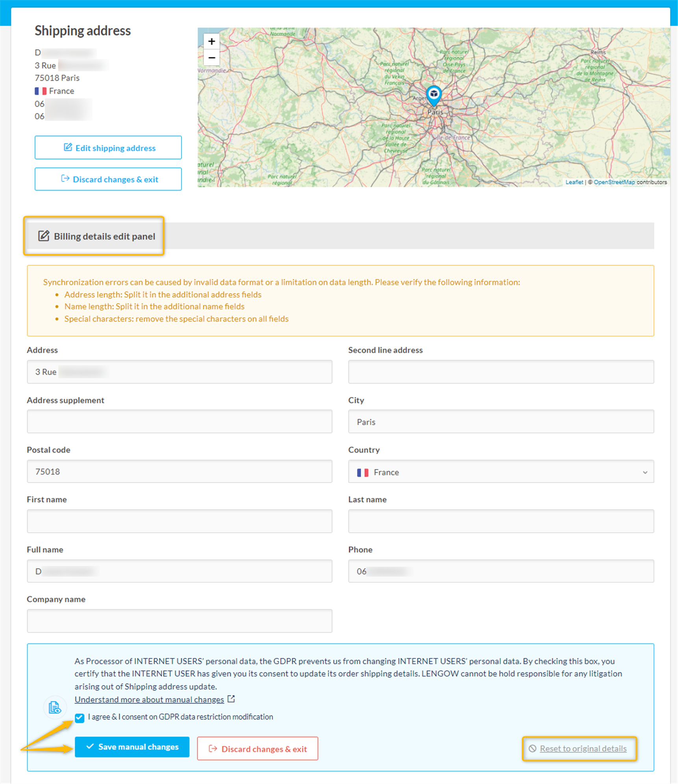
Task: Click the French flag in shipping address
Action: [41, 91]
